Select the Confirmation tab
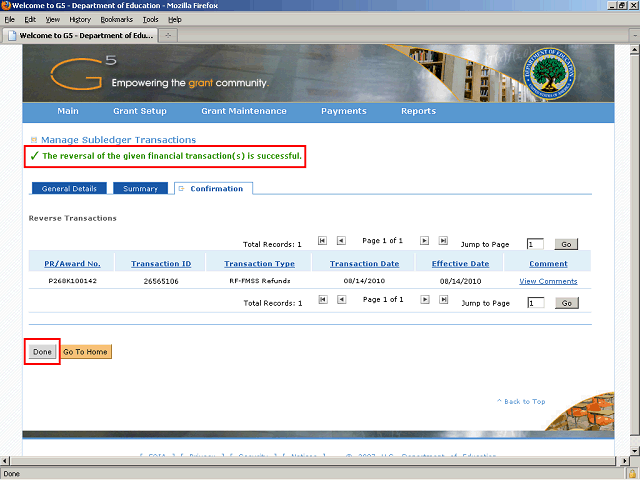 point(213,189)
